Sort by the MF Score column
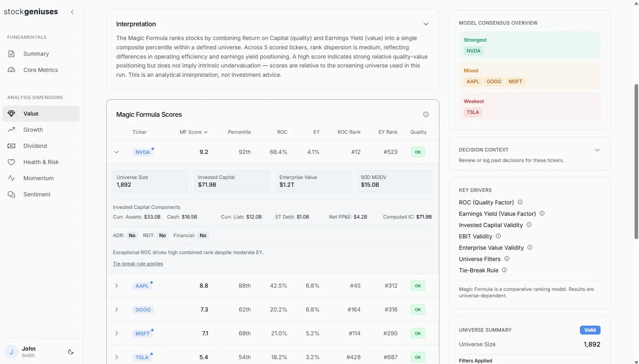This screenshot has width=639, height=364. coord(194,132)
